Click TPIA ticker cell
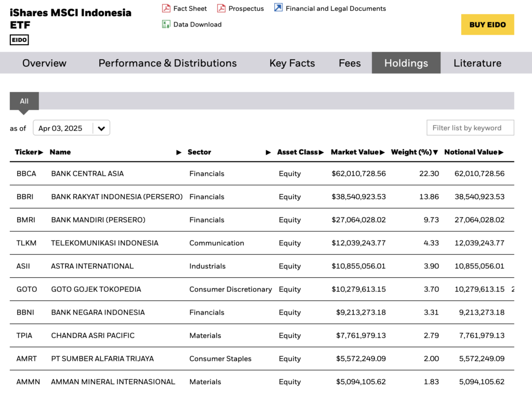The height and width of the screenshot is (394, 532). (x=24, y=336)
